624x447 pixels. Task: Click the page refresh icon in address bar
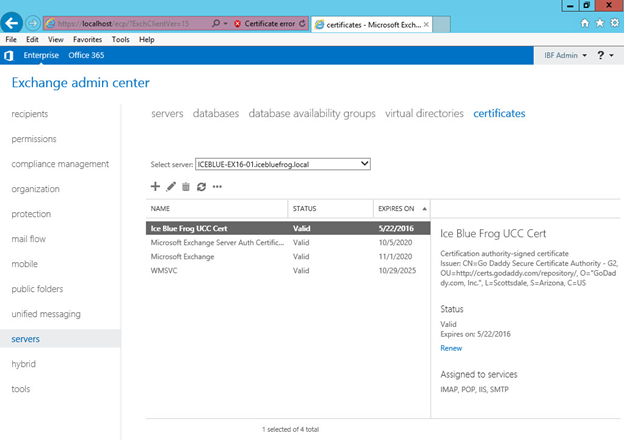[302, 23]
